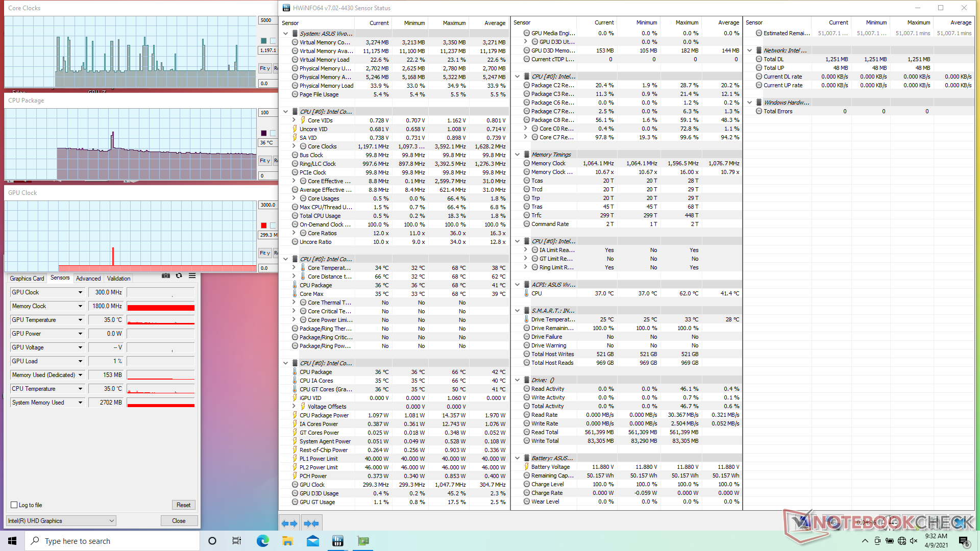Switch to the Graphics Card tab
Viewport: 980px width, 551px height.
27,279
